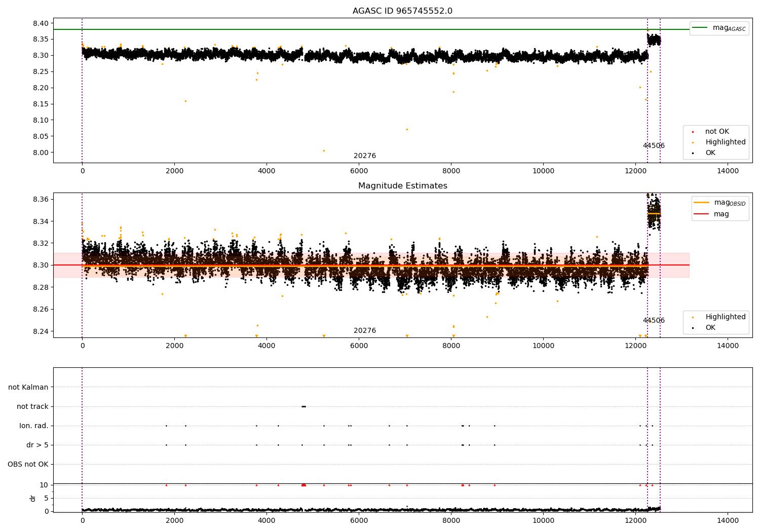
Task: Click y-axis tick '8.15' in AGASC ID plot
Action: 42,104
